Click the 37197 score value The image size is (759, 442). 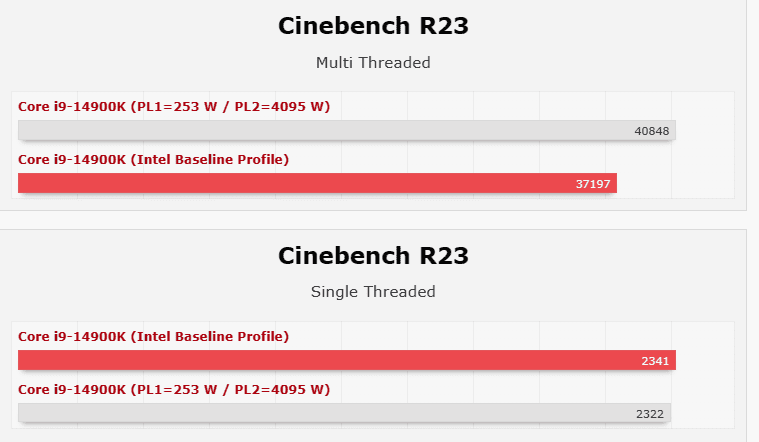pos(593,184)
